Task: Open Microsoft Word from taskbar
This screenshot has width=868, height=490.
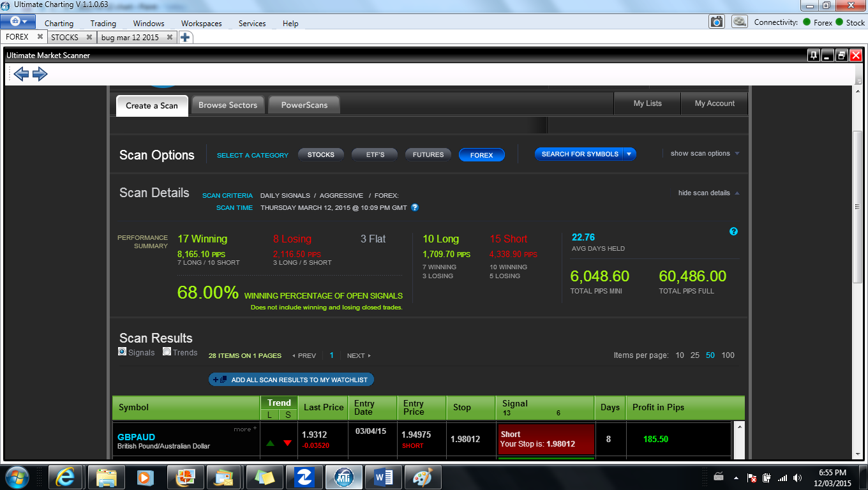Action: [384, 477]
